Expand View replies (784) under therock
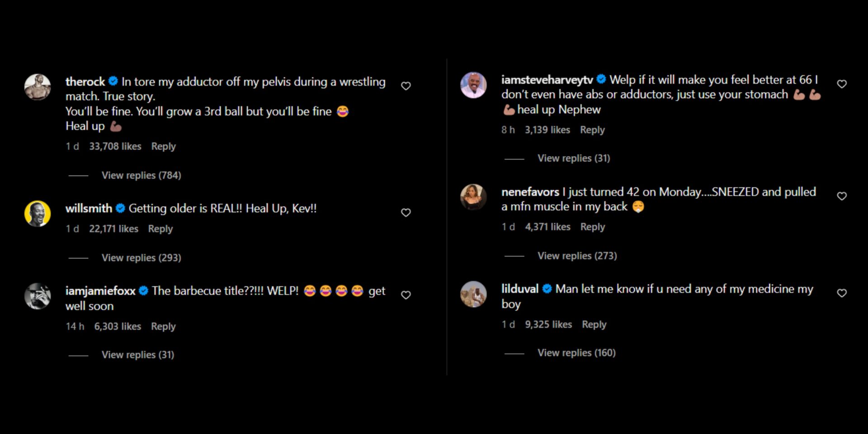 [141, 175]
